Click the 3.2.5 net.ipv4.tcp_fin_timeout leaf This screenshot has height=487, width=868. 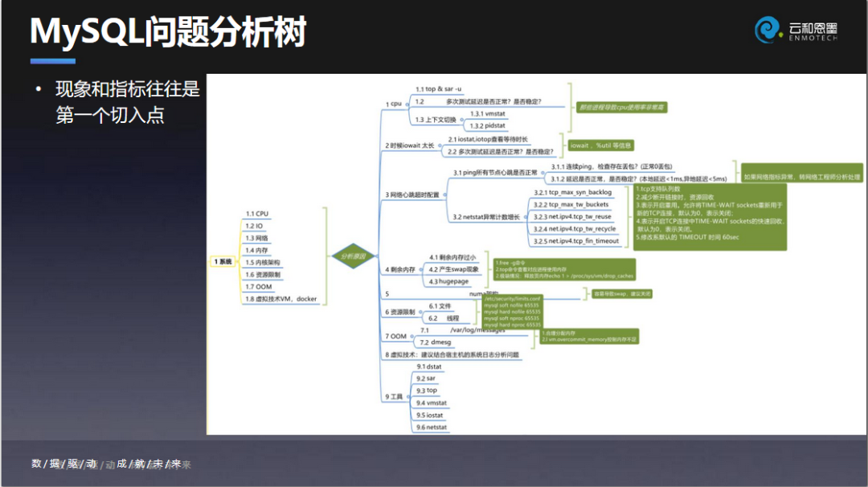pyautogui.click(x=576, y=241)
